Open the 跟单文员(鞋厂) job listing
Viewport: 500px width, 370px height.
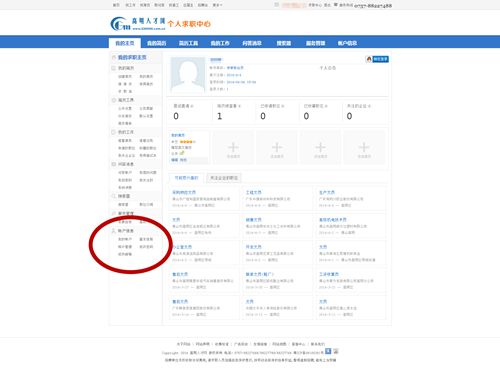click(x=260, y=274)
